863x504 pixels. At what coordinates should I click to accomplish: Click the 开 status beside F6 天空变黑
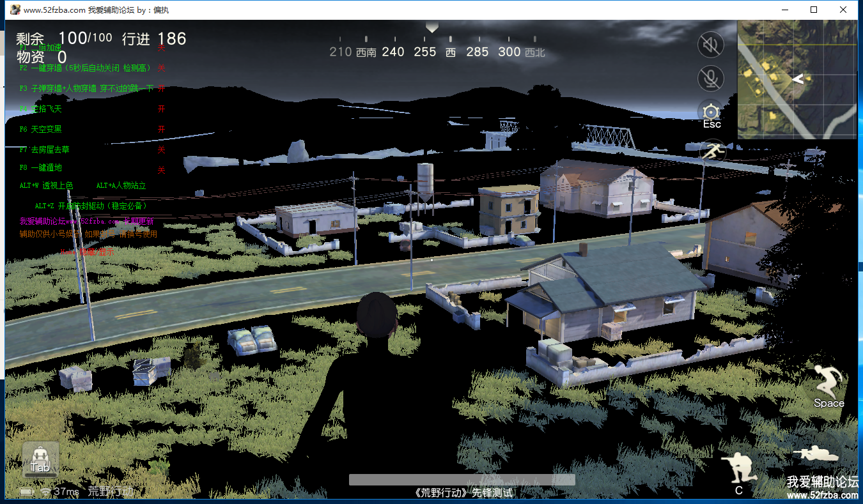point(162,129)
